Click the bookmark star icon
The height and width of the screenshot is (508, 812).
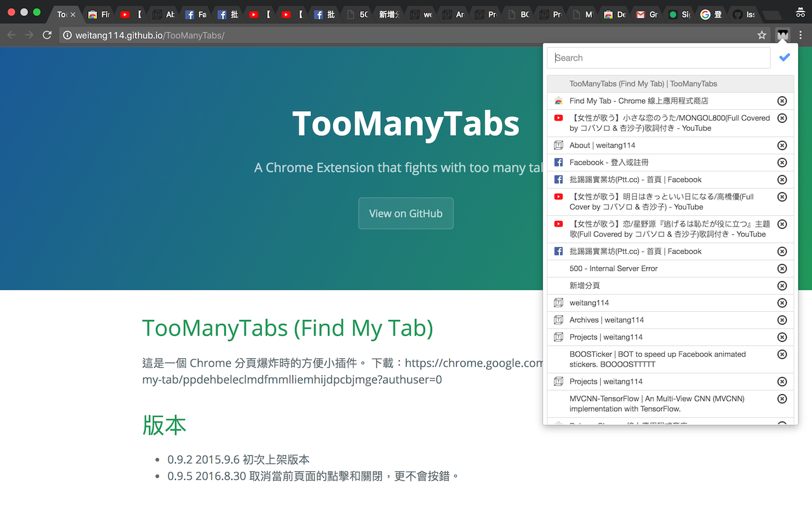(x=761, y=35)
